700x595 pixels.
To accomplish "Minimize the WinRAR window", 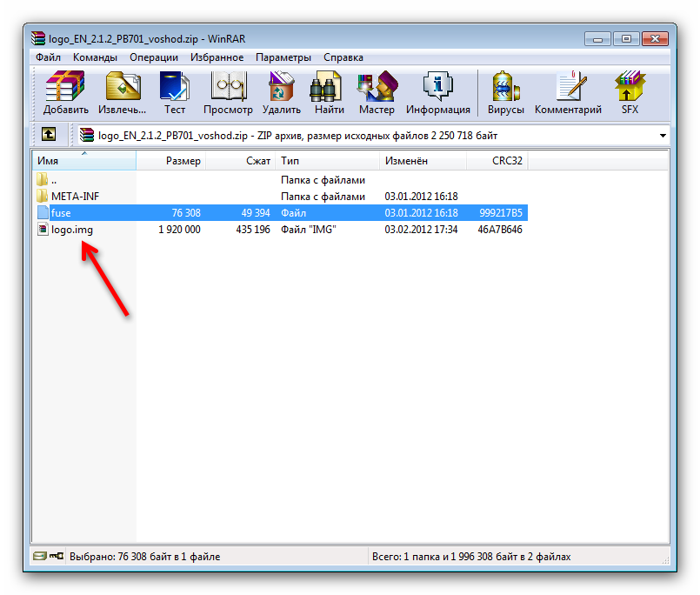I will [x=597, y=39].
